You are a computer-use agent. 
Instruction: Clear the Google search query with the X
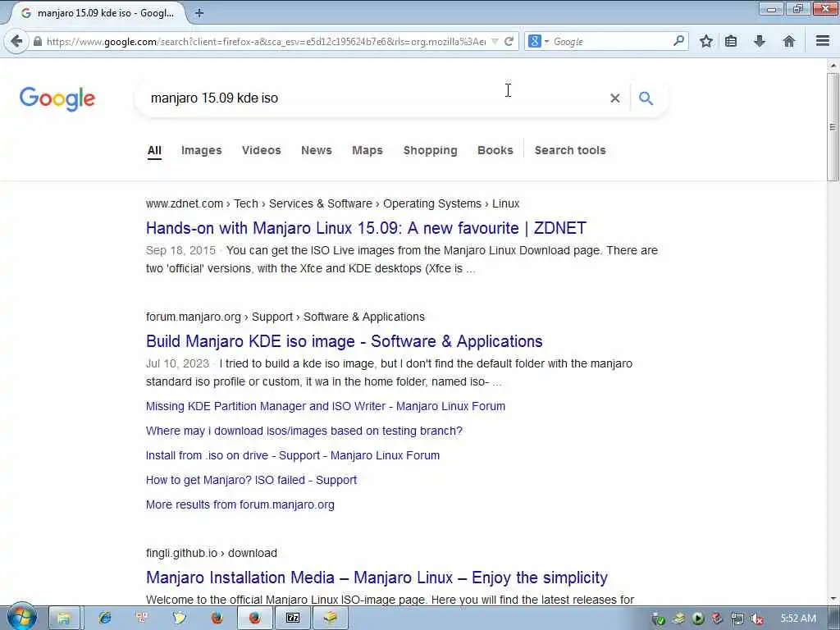pos(615,98)
